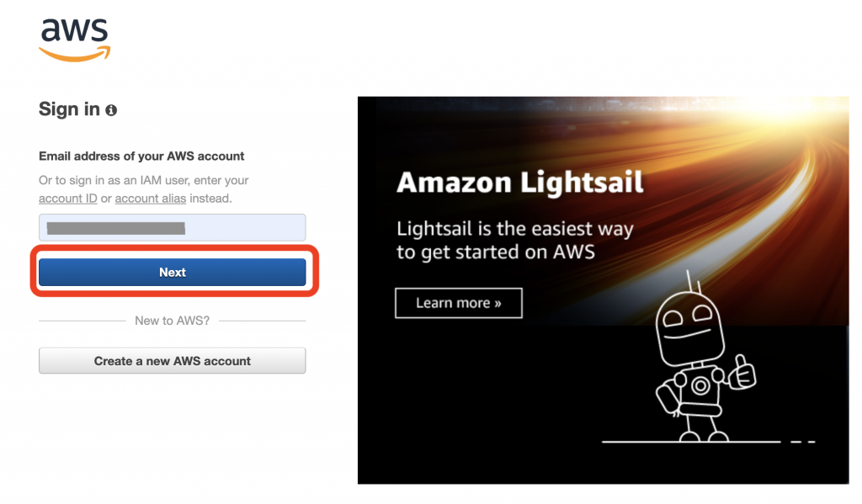Click the Sign in heading text
This screenshot has width=862, height=504.
[x=69, y=109]
